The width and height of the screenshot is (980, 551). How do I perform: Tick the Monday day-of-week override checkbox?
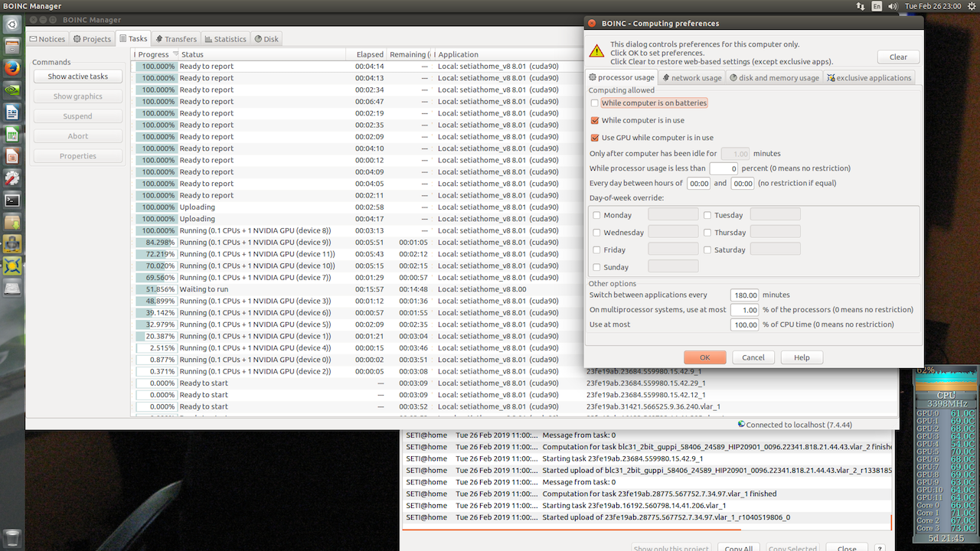click(x=597, y=216)
